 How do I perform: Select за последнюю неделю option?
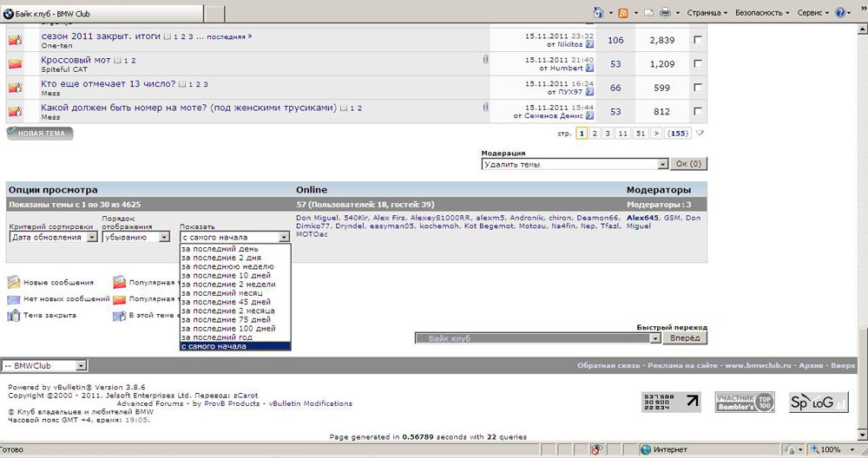point(235,266)
